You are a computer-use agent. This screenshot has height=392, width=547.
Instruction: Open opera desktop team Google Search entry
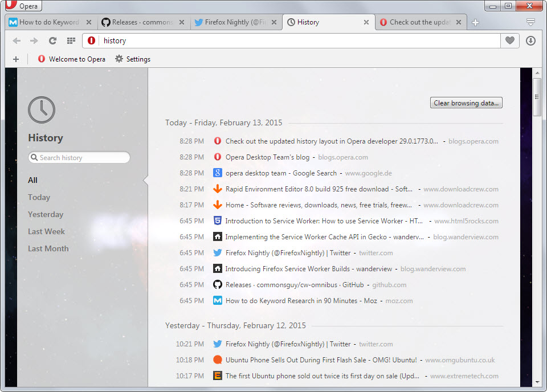tap(281, 173)
